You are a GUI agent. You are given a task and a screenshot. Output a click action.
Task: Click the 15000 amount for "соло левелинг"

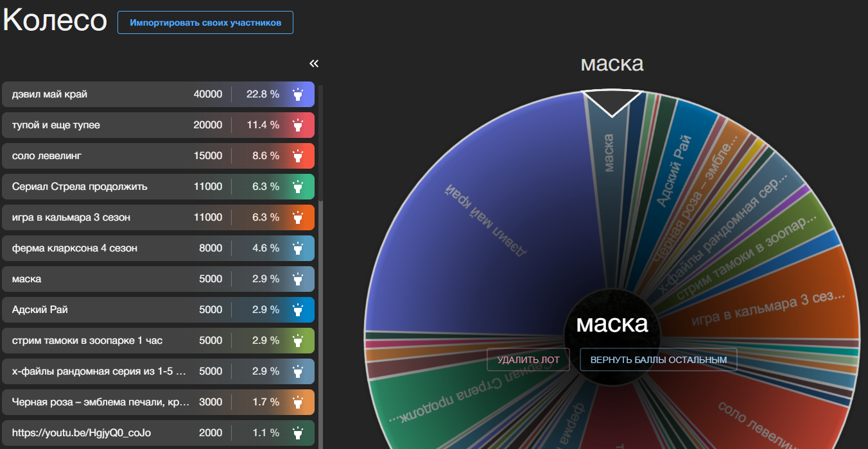pyautogui.click(x=208, y=156)
